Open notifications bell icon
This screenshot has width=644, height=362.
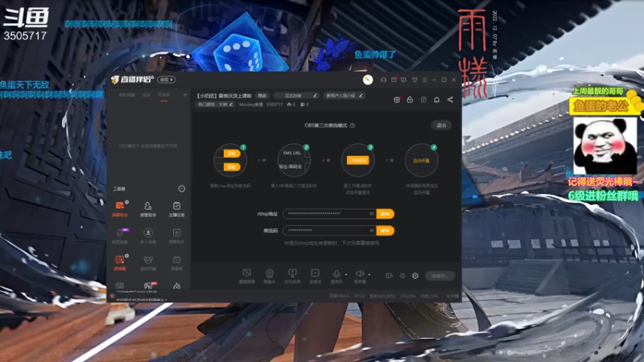[x=436, y=100]
